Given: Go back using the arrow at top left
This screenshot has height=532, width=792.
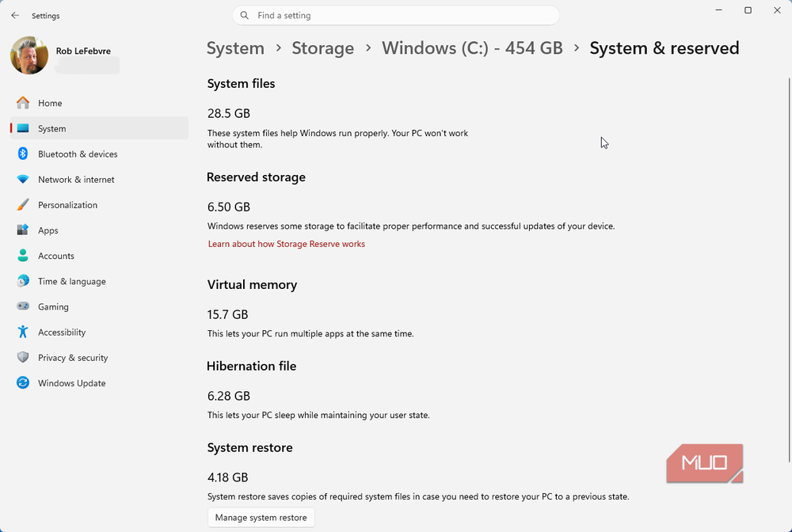Looking at the screenshot, I should point(14,14).
